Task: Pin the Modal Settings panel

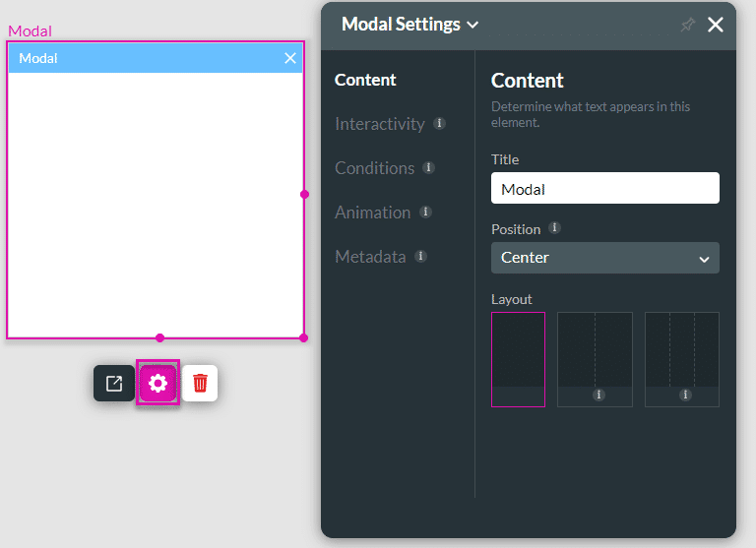Action: pos(687,26)
